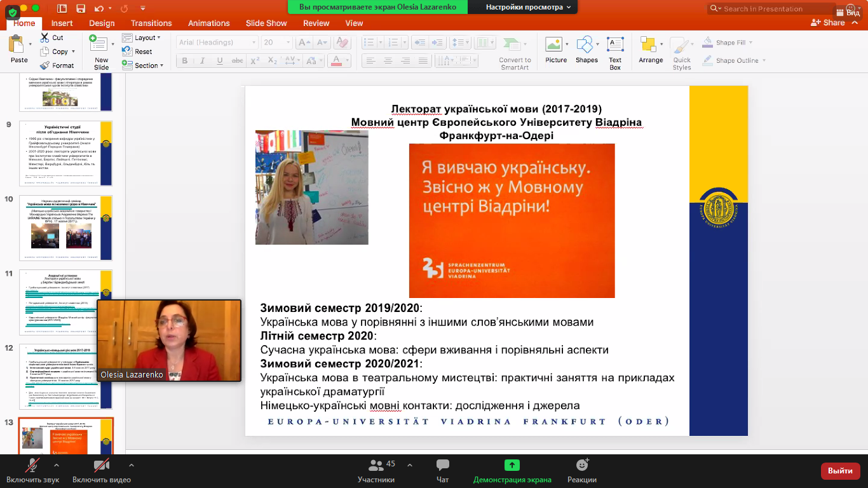Image resolution: width=868 pixels, height=488 pixels.
Task: Open the Shapes gallery
Action: coord(585,45)
